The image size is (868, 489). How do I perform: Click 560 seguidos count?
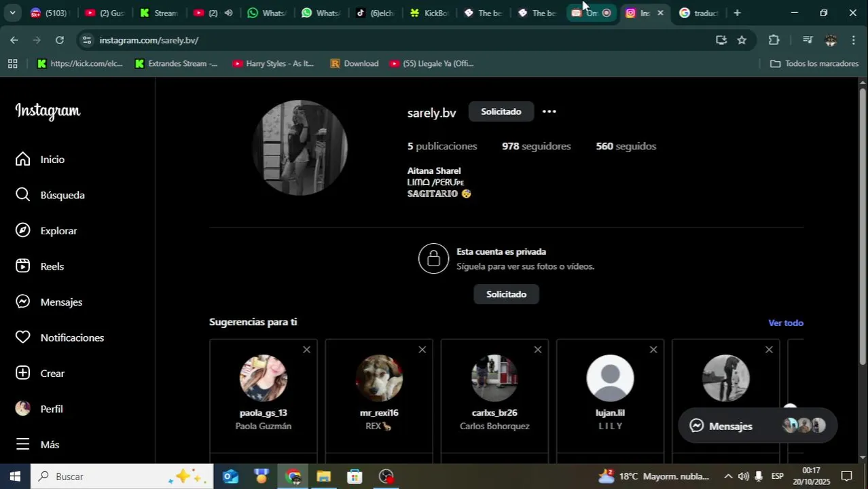click(x=626, y=146)
